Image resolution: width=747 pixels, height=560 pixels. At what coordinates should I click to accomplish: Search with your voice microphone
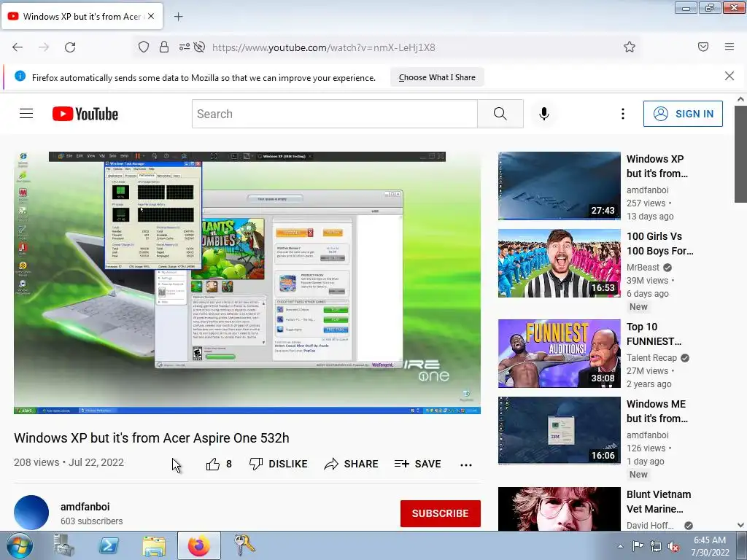(544, 114)
